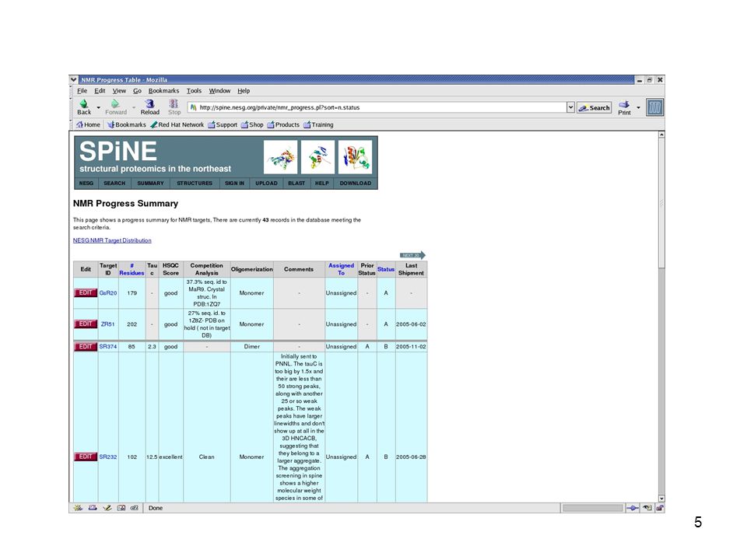This screenshot has height=560, width=747.
Task: Open the Tools menu
Action: click(x=194, y=91)
